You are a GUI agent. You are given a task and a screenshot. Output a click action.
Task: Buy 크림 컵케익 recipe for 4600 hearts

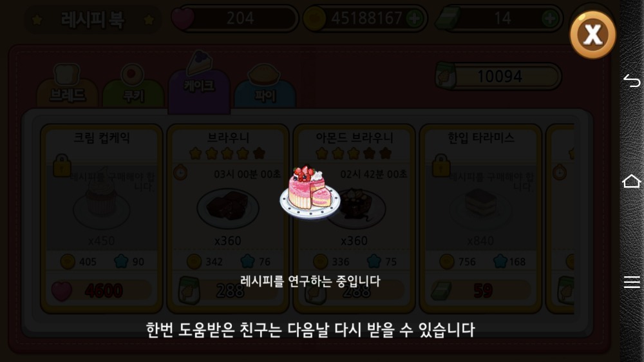[x=102, y=291]
